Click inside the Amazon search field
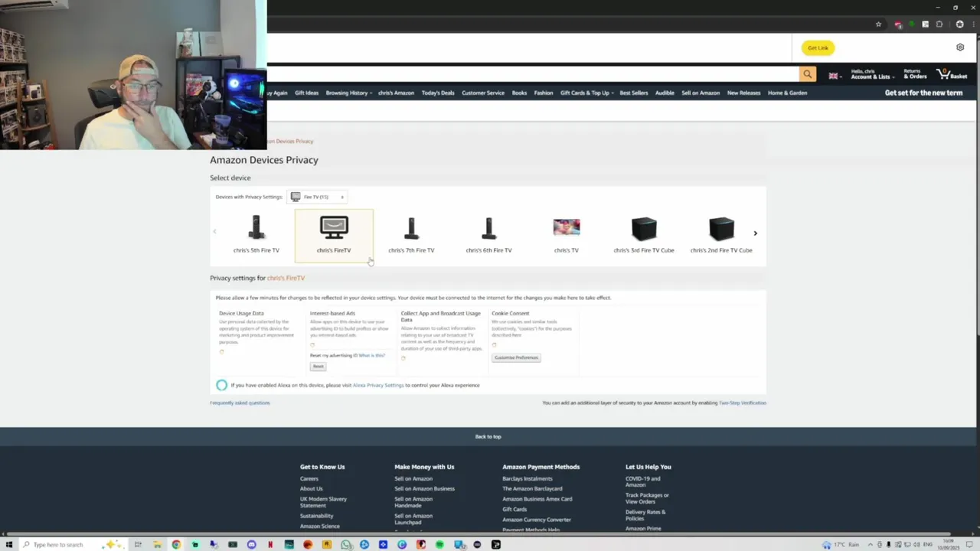 coord(533,74)
